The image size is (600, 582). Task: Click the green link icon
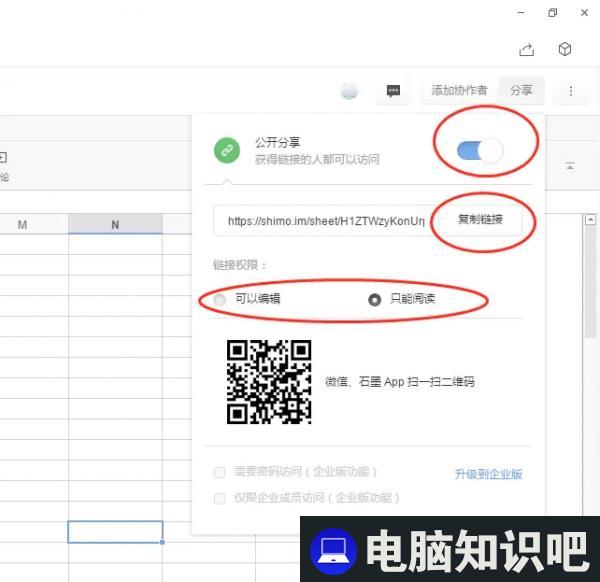[227, 150]
